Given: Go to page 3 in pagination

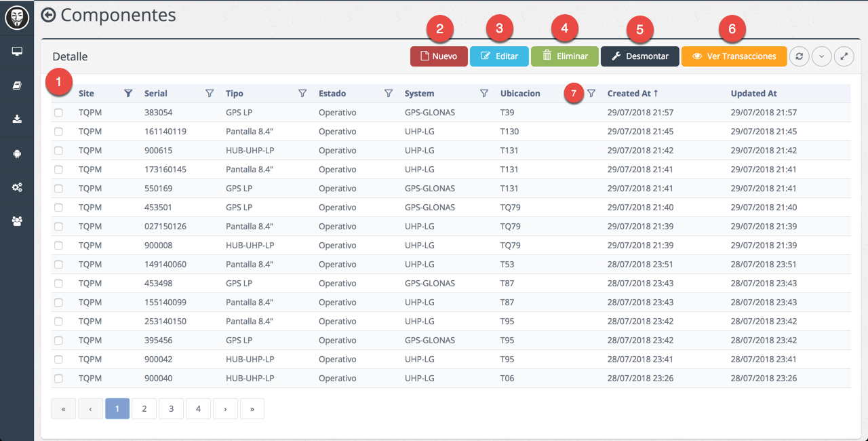Looking at the screenshot, I should coord(172,408).
